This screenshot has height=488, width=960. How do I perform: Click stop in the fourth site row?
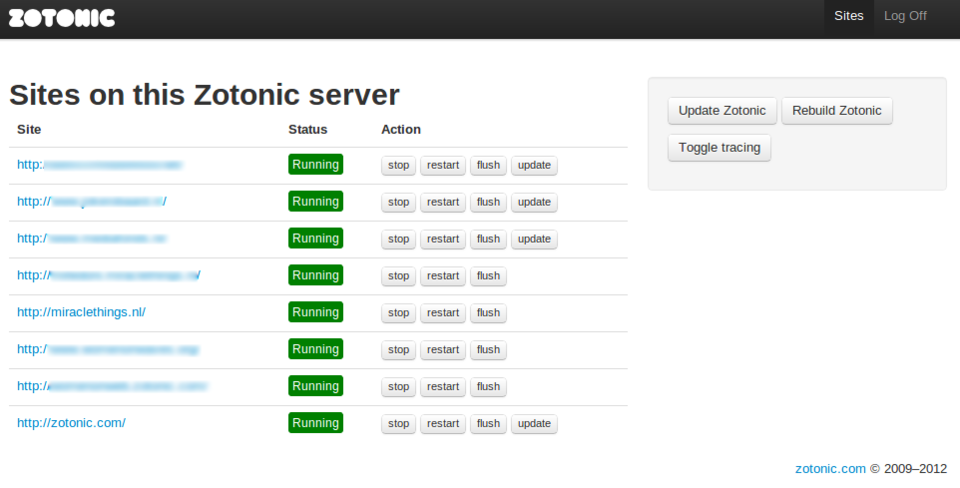[399, 276]
